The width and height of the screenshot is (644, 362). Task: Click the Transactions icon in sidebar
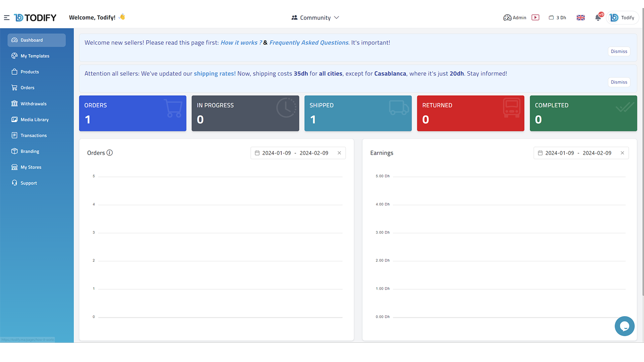pyautogui.click(x=14, y=135)
